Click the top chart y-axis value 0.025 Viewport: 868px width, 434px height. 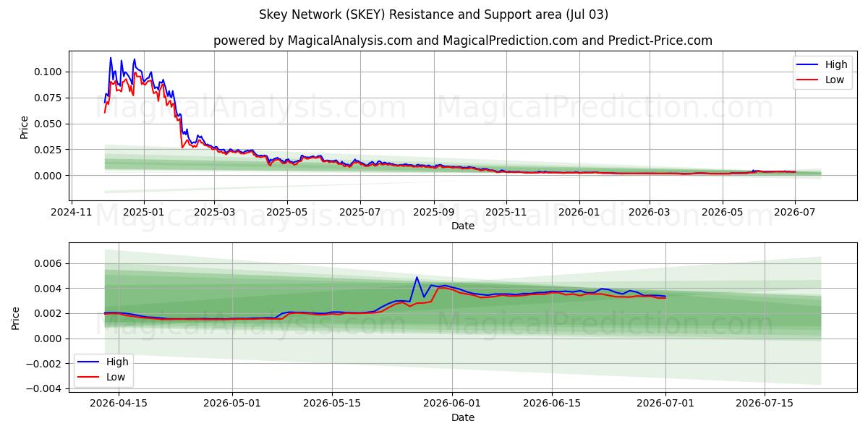click(x=49, y=150)
